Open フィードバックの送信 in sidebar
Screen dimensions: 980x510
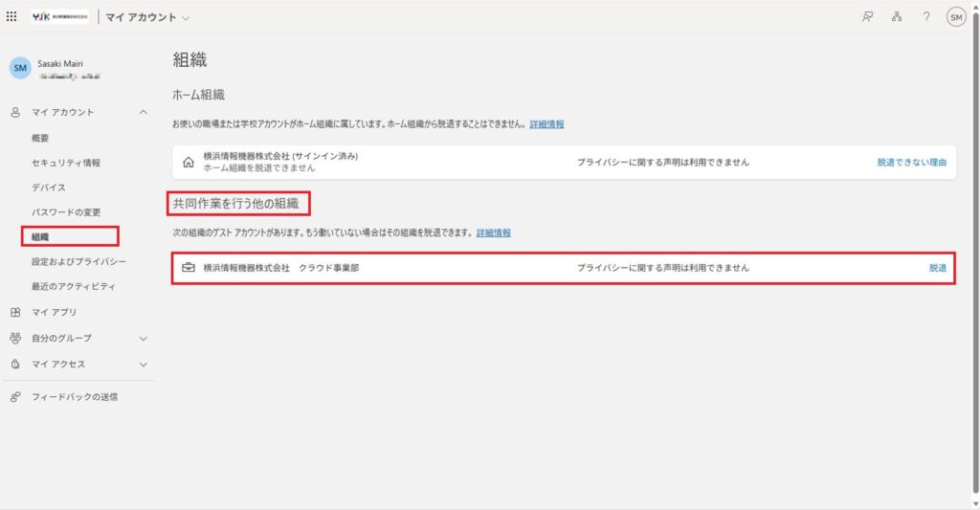coord(75,396)
